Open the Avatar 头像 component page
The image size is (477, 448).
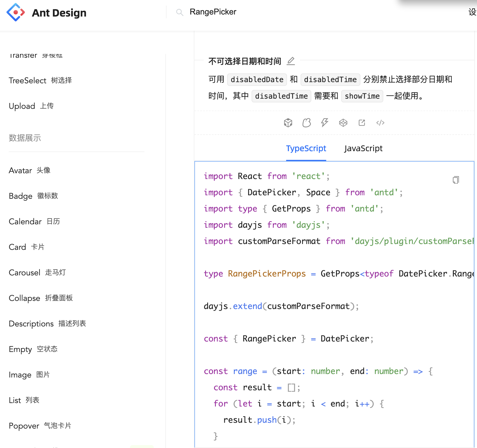(30, 170)
